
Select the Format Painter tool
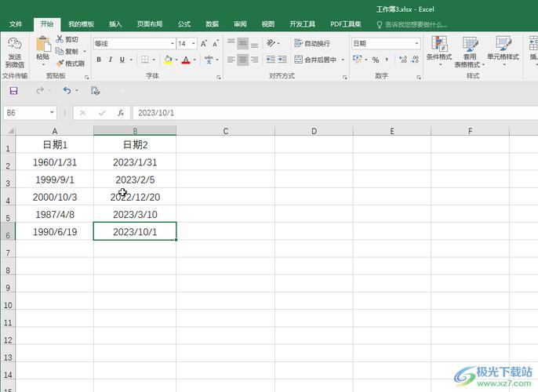click(x=70, y=64)
